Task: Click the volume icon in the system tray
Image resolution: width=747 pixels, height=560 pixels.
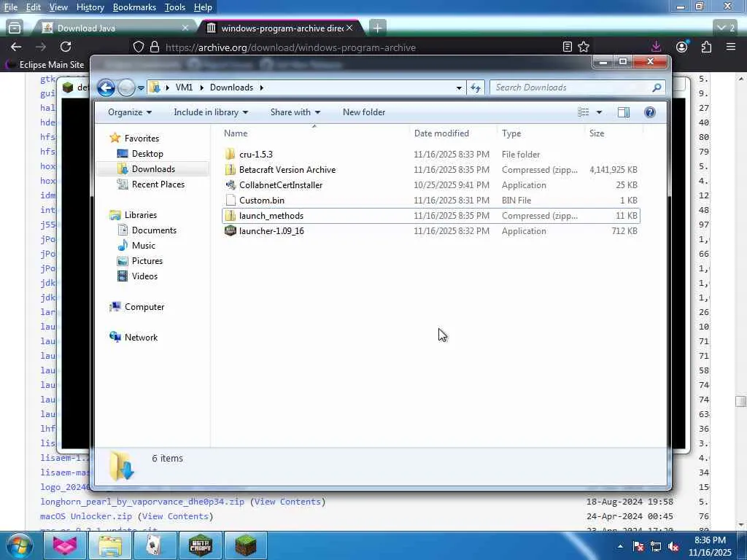Action: (673, 547)
